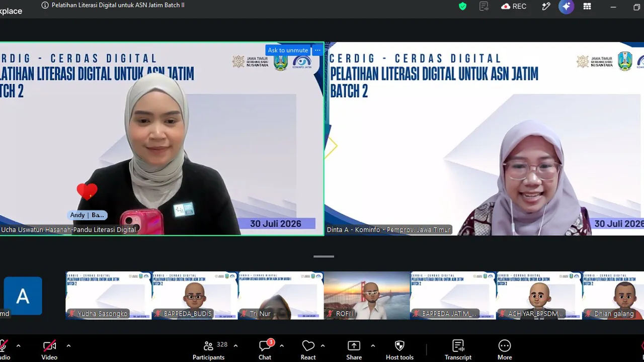This screenshot has width=644, height=362.
Task: Open the Participants panel
Action: [x=208, y=350]
